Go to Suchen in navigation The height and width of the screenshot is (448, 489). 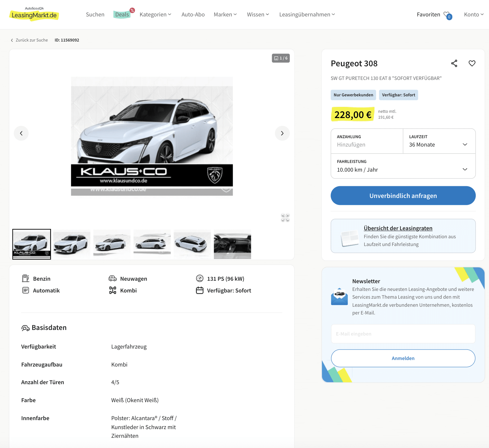(95, 15)
